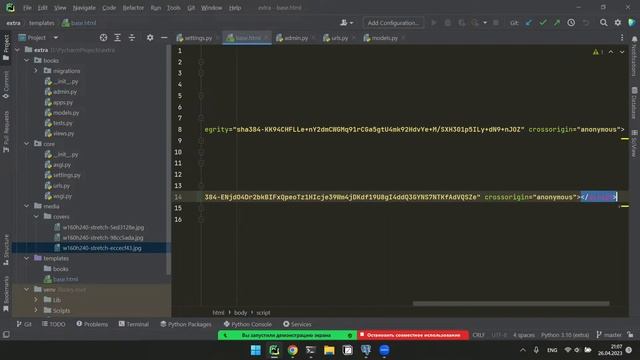This screenshot has height=360, width=640.
Task: Collapse the media folder in tree
Action: tap(27, 206)
